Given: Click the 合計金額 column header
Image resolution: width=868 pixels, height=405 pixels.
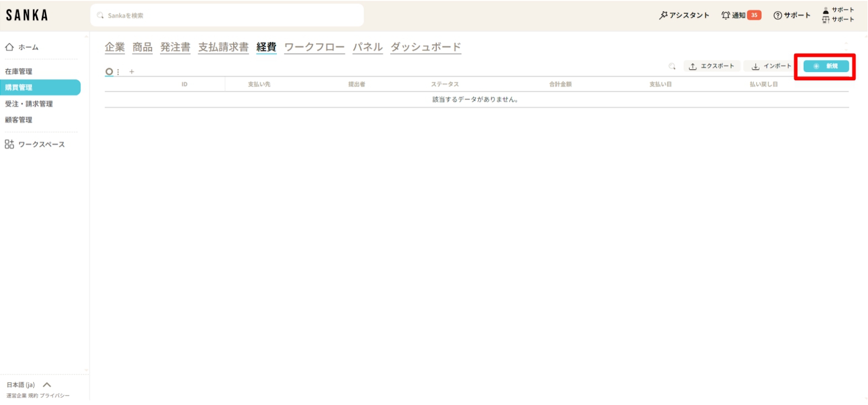Looking at the screenshot, I should click(x=560, y=84).
